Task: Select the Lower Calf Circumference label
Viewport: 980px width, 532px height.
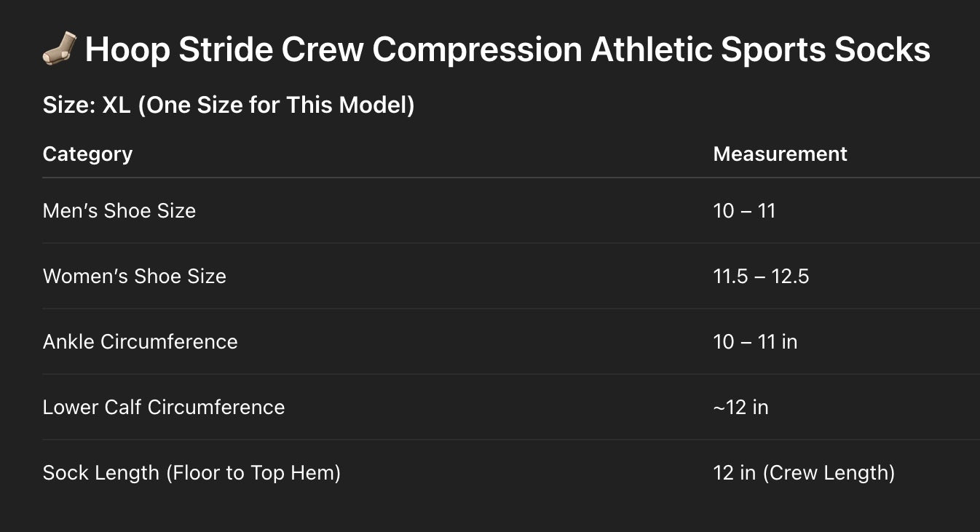Action: (164, 407)
